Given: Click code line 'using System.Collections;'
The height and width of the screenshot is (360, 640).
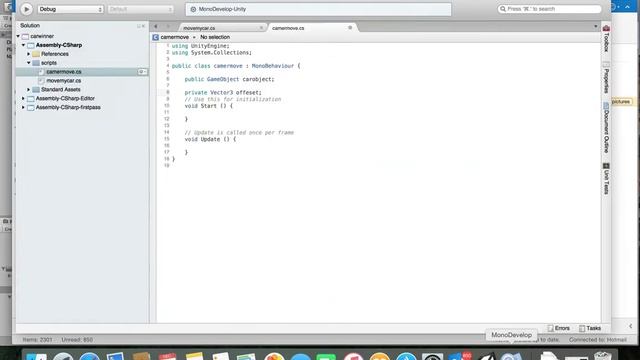Looking at the screenshot, I should tap(211, 53).
